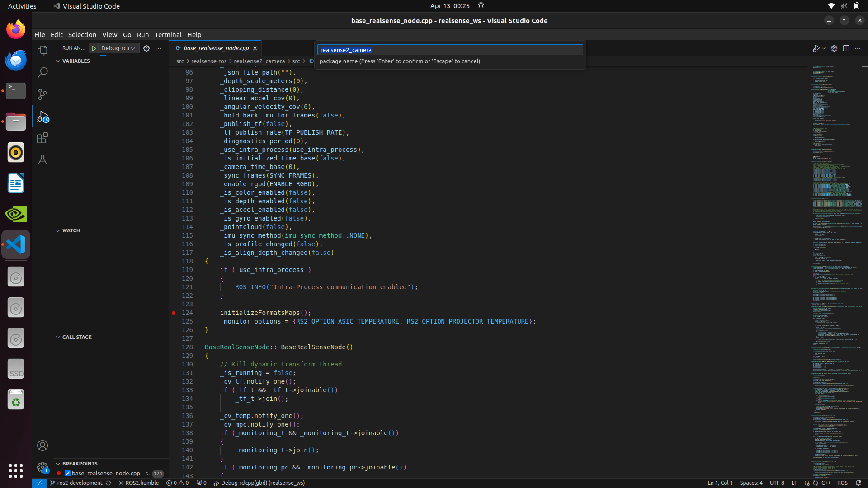Open the Selection menu
The image size is (868, 488).
(82, 35)
